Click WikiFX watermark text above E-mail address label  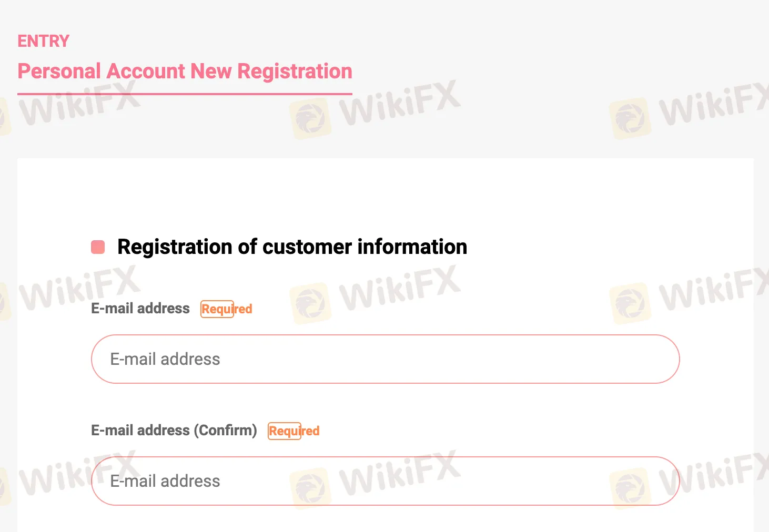point(79,288)
